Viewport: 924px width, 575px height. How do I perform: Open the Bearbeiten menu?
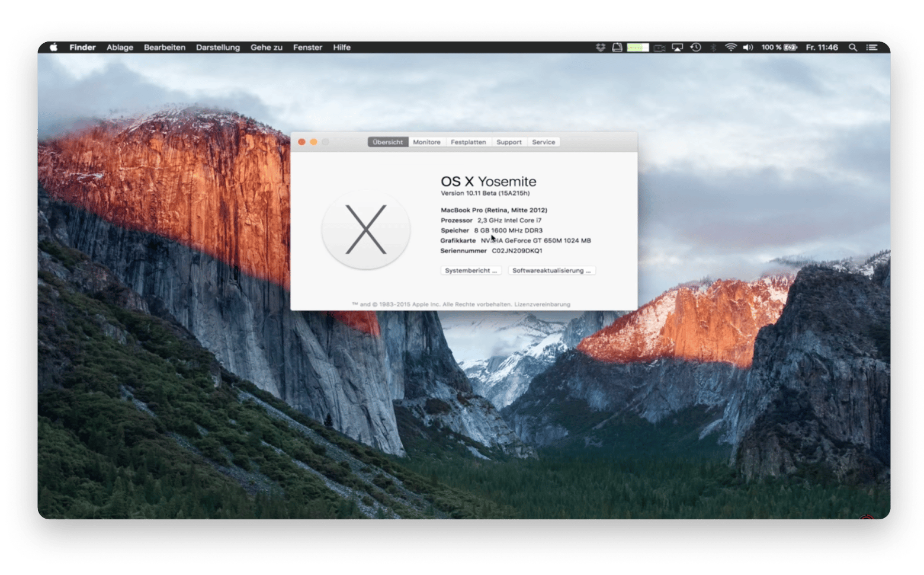click(165, 47)
